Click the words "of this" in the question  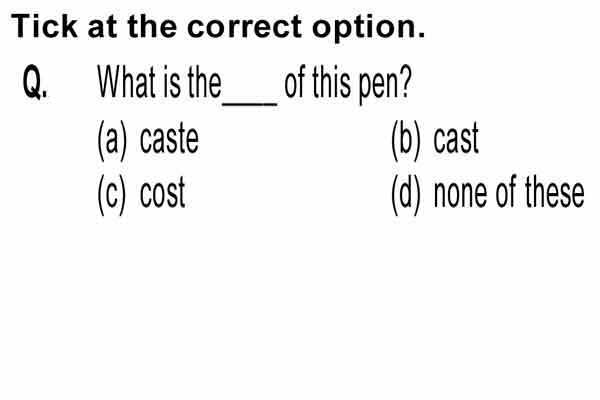click(317, 81)
